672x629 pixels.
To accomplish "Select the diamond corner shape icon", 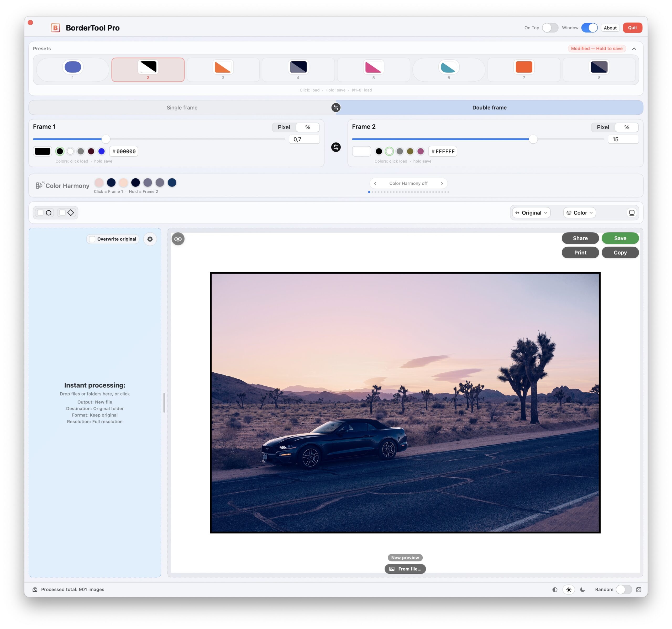I will pos(67,212).
